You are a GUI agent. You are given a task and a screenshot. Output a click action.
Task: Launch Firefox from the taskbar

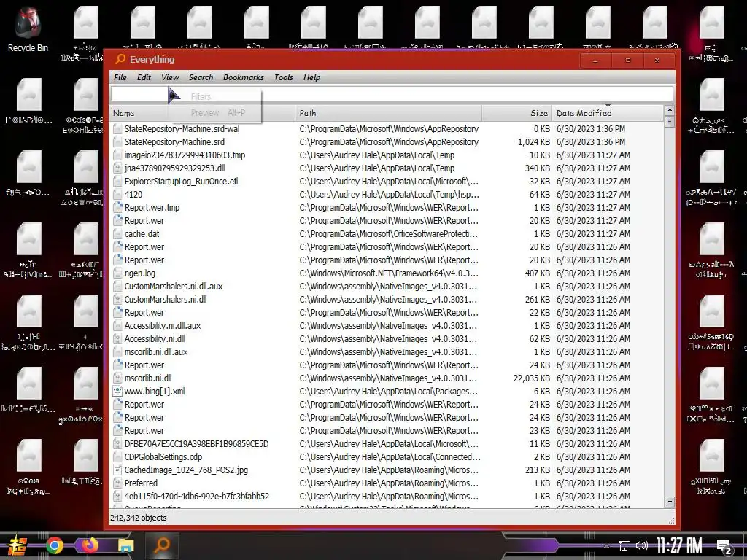click(x=90, y=545)
